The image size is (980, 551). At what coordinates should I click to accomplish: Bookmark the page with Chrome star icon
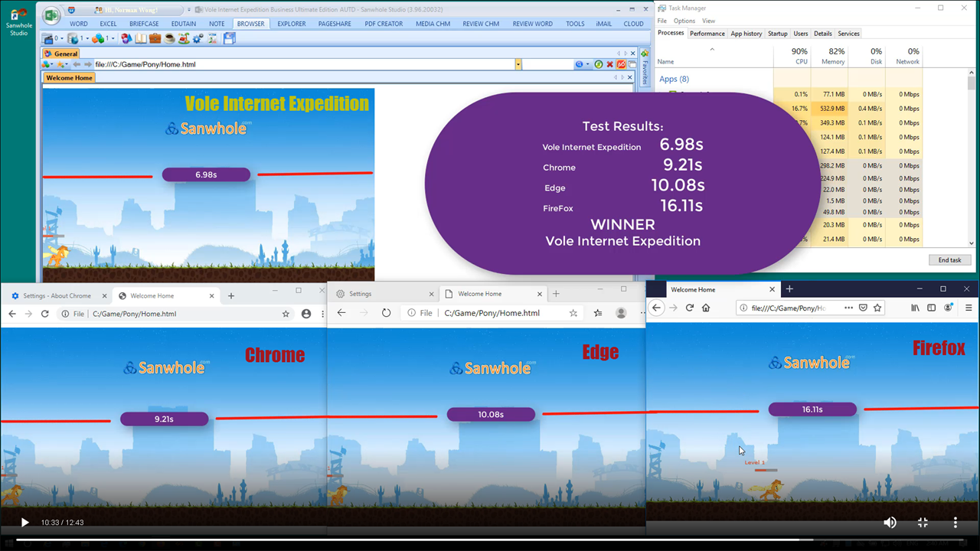point(286,314)
